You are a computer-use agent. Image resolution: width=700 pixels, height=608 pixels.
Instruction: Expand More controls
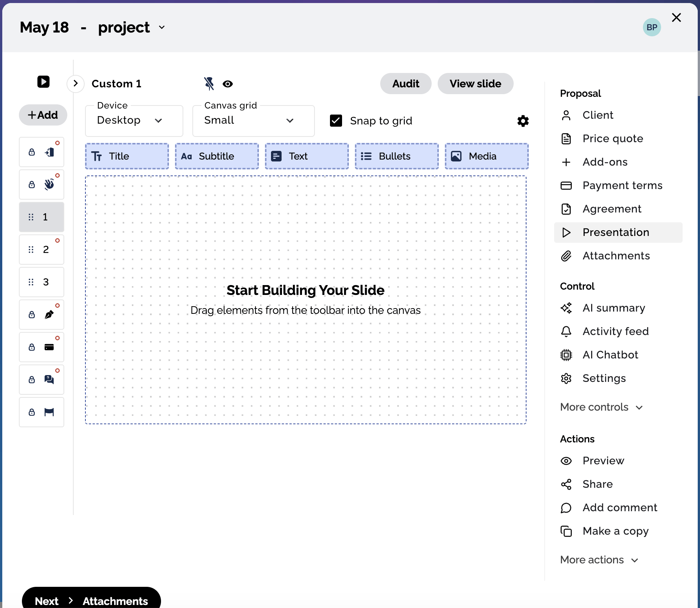[601, 407]
